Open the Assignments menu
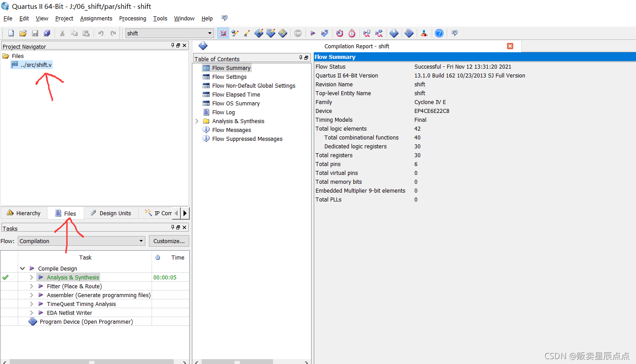This screenshot has height=364, width=636. point(96,18)
